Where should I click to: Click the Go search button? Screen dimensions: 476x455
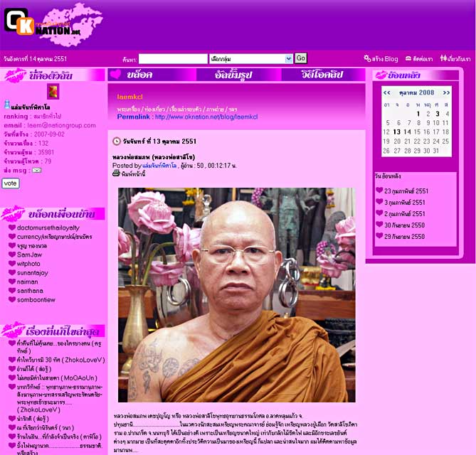pyautogui.click(x=301, y=58)
